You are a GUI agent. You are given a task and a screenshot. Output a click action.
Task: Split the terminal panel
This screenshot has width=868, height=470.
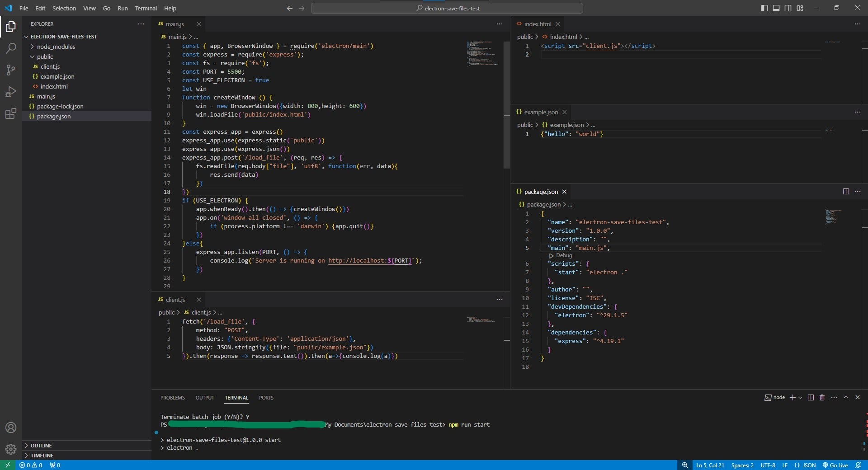tap(811, 398)
